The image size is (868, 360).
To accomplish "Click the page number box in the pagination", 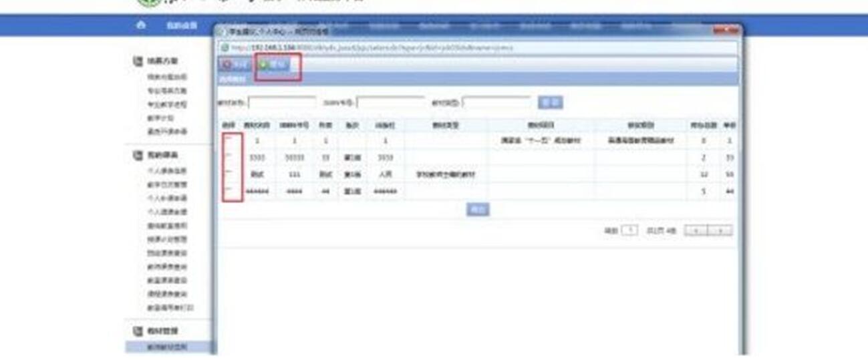I will 629,230.
